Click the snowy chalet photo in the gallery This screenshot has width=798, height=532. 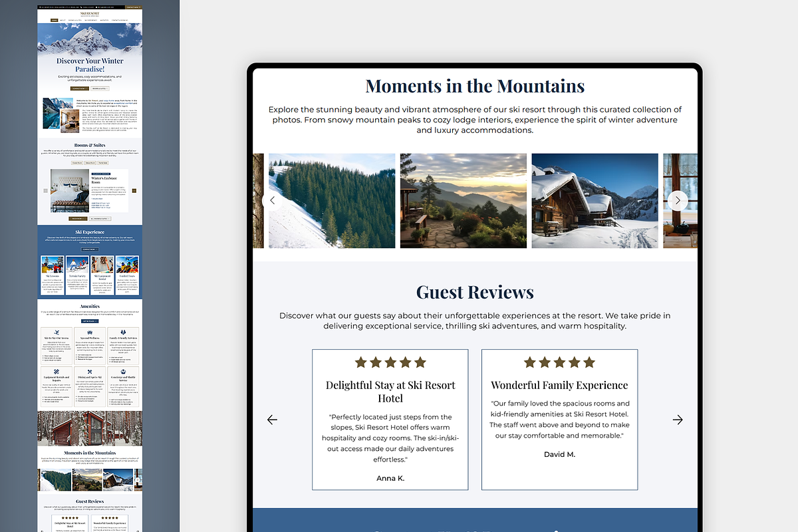pos(595,200)
